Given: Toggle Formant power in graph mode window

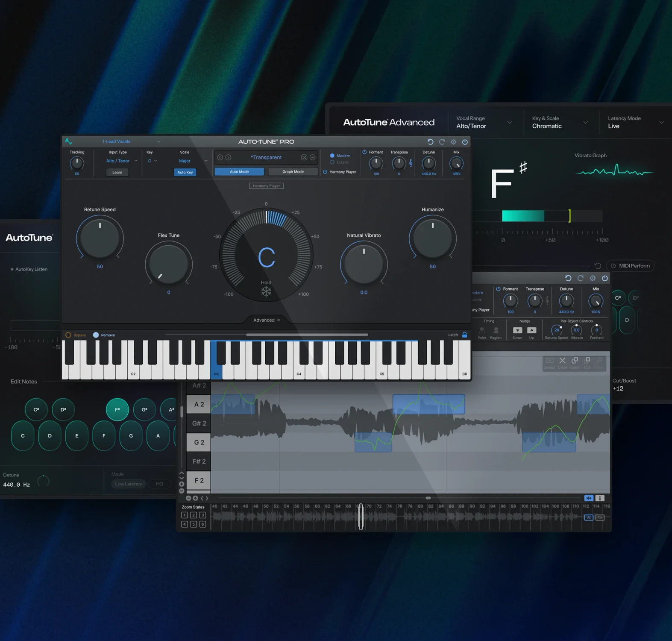Looking at the screenshot, I should pyautogui.click(x=498, y=289).
